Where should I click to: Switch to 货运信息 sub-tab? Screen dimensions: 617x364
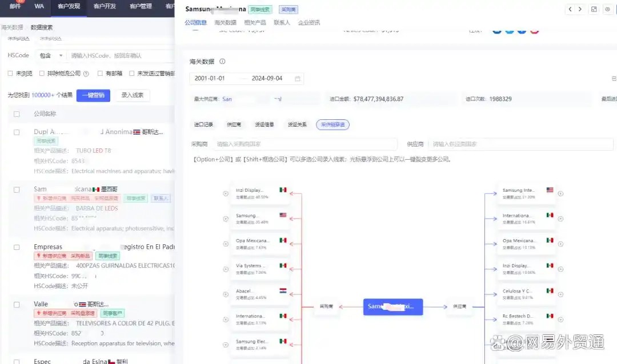[265, 124]
